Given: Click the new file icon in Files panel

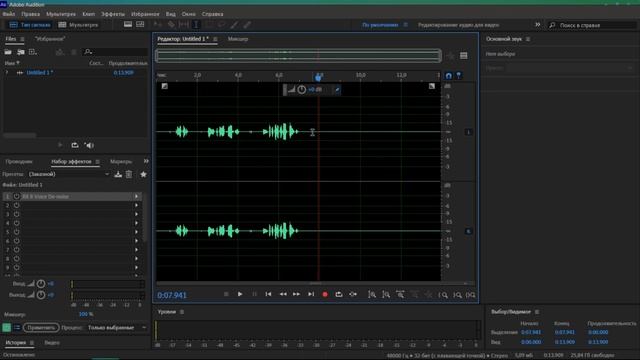Looking at the screenshot, I should coord(33,52).
